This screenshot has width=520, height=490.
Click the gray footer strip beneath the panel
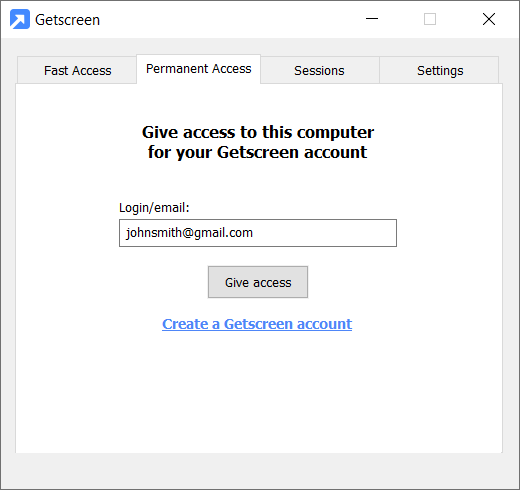[260, 471]
